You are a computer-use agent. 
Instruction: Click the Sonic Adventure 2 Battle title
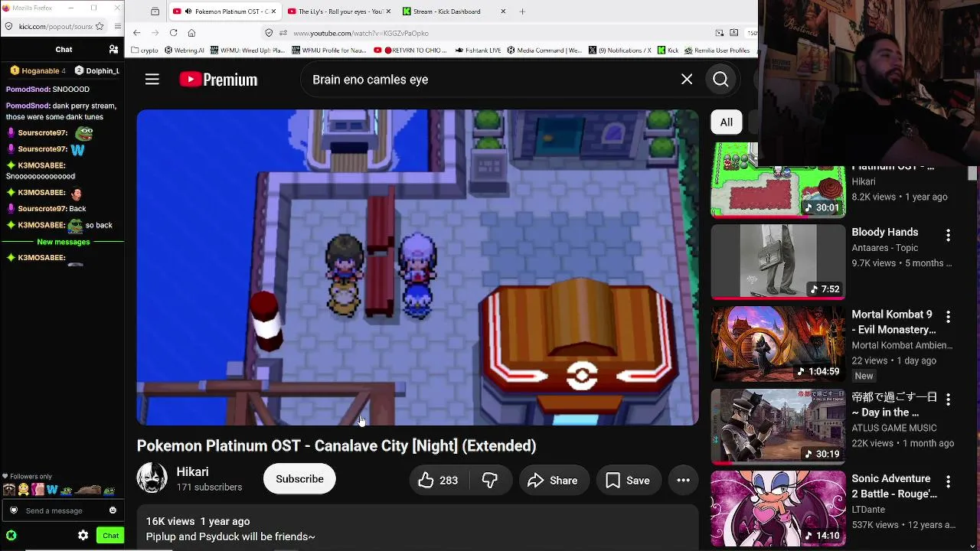point(894,486)
